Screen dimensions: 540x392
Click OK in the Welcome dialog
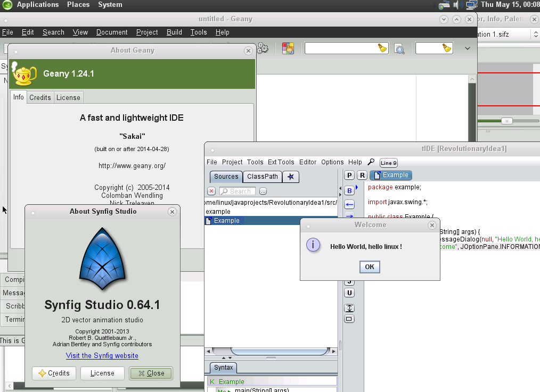coord(370,267)
